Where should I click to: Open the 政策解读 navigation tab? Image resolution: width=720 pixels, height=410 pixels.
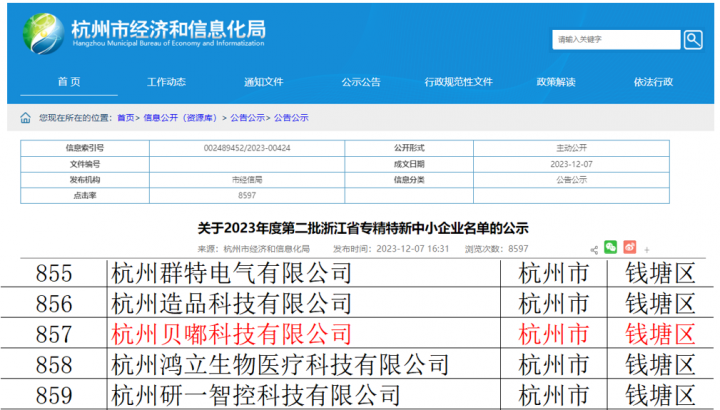point(556,82)
